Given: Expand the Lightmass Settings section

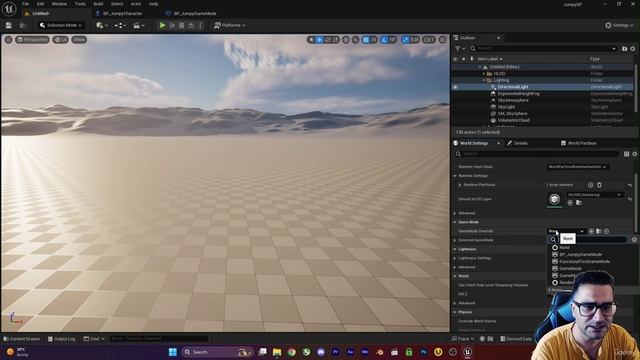Looking at the screenshot, I should point(455,258).
